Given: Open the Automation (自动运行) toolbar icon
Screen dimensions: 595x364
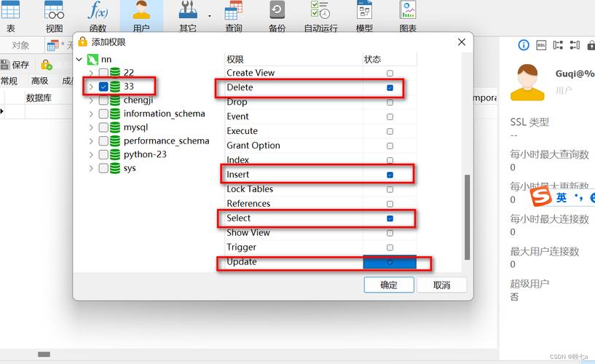Looking at the screenshot, I should tap(320, 17).
